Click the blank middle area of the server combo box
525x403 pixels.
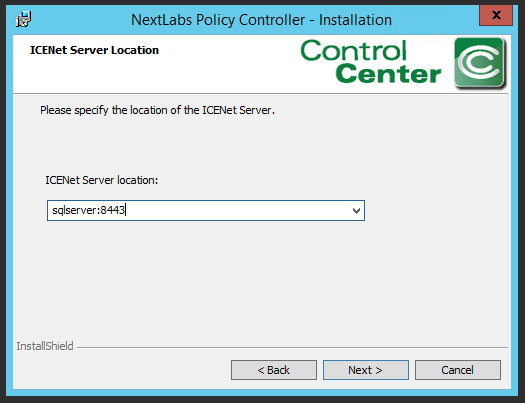coord(234,211)
